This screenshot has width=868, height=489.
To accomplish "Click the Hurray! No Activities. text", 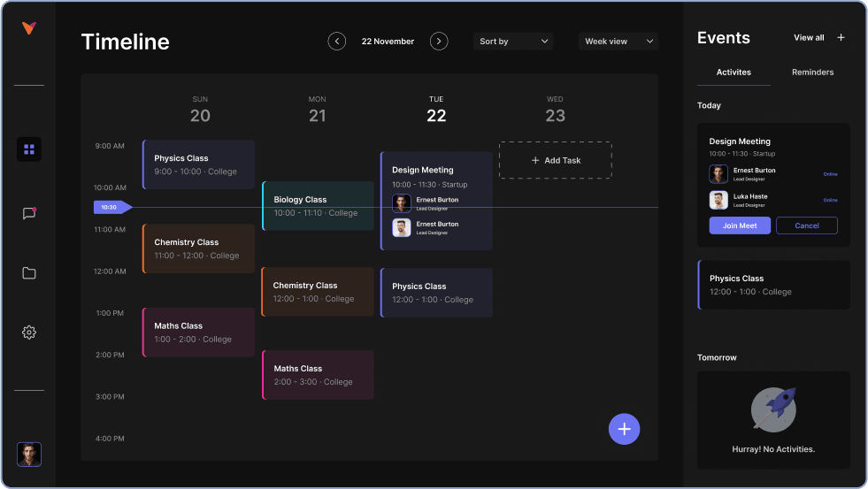I will point(773,449).
